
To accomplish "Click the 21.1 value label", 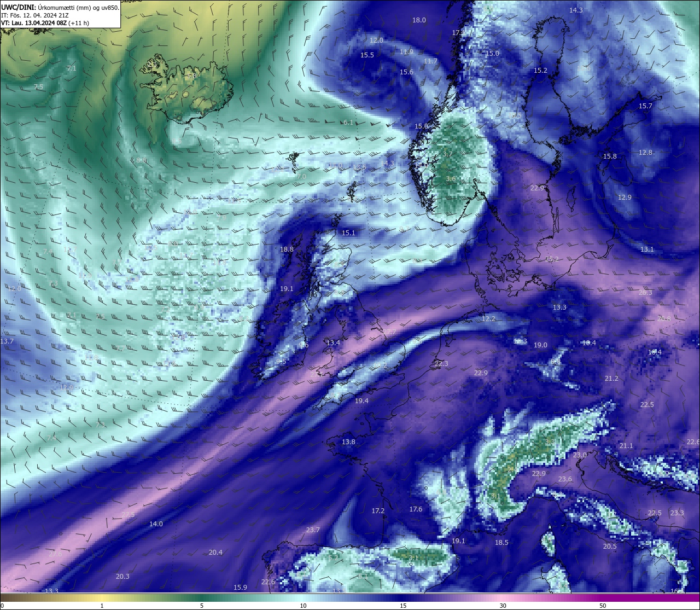I will (626, 446).
